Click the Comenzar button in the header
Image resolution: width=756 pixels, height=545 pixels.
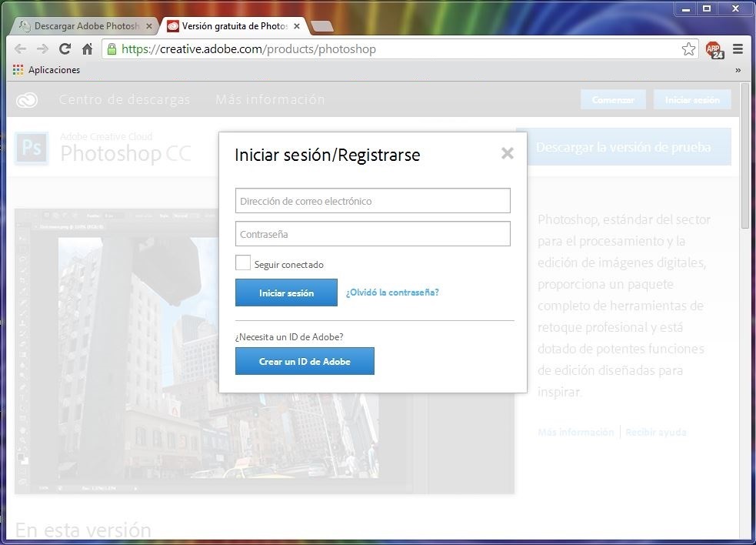(613, 99)
